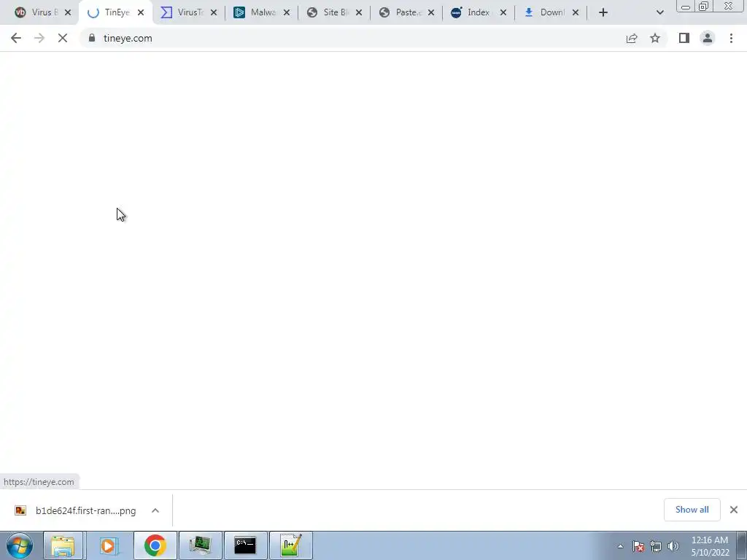Open the monitor tool in taskbar

click(200, 545)
